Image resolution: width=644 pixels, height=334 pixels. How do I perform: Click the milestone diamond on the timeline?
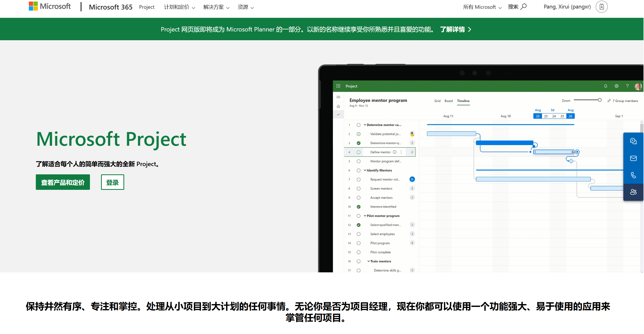tap(571, 161)
